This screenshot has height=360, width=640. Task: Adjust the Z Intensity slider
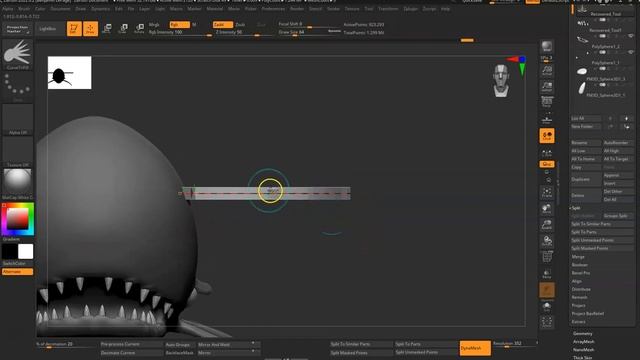[242, 33]
